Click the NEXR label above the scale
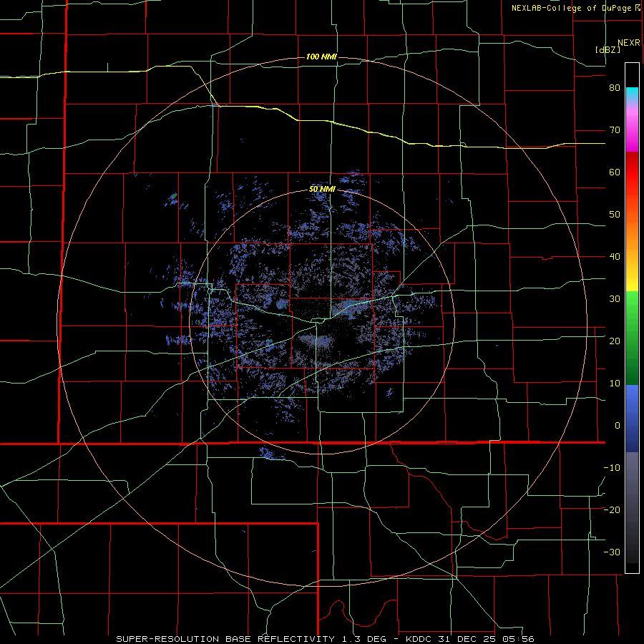This screenshot has height=644, width=644. tap(628, 43)
